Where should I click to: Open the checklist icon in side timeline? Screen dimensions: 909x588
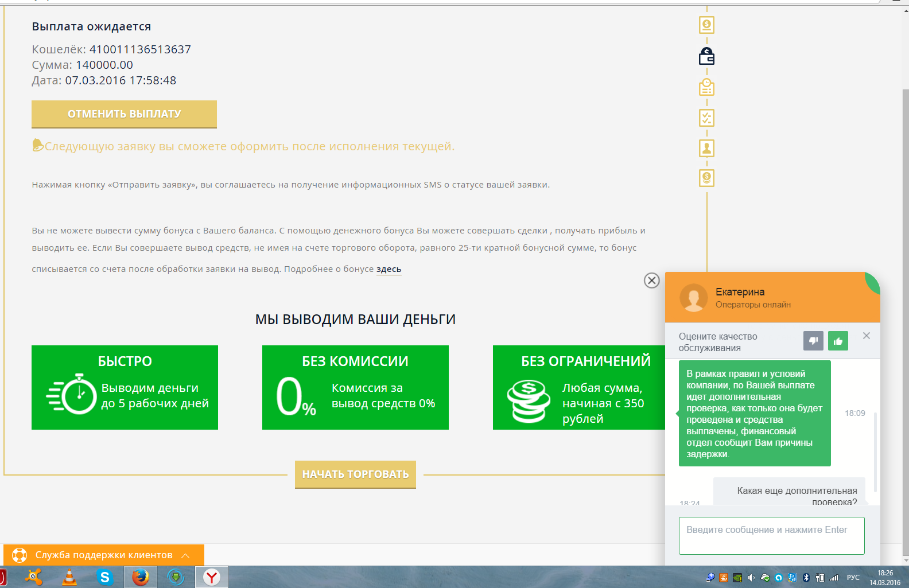tap(706, 118)
